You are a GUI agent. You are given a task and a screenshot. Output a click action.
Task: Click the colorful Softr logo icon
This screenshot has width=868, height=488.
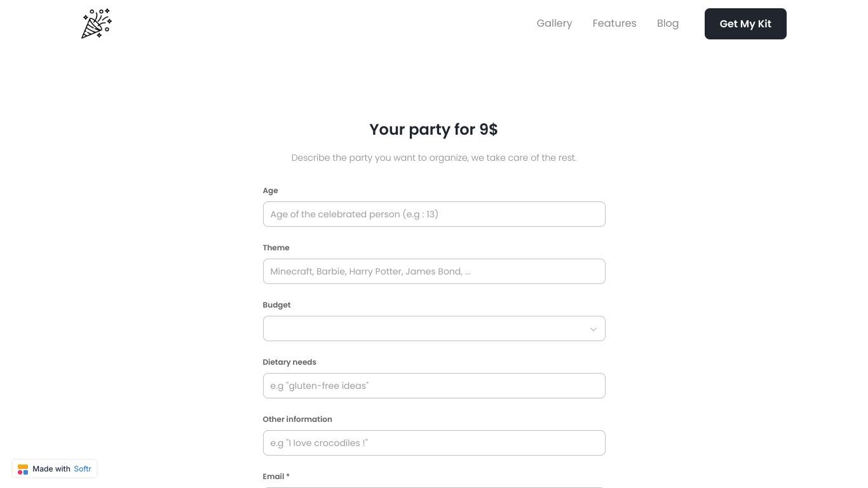click(23, 469)
